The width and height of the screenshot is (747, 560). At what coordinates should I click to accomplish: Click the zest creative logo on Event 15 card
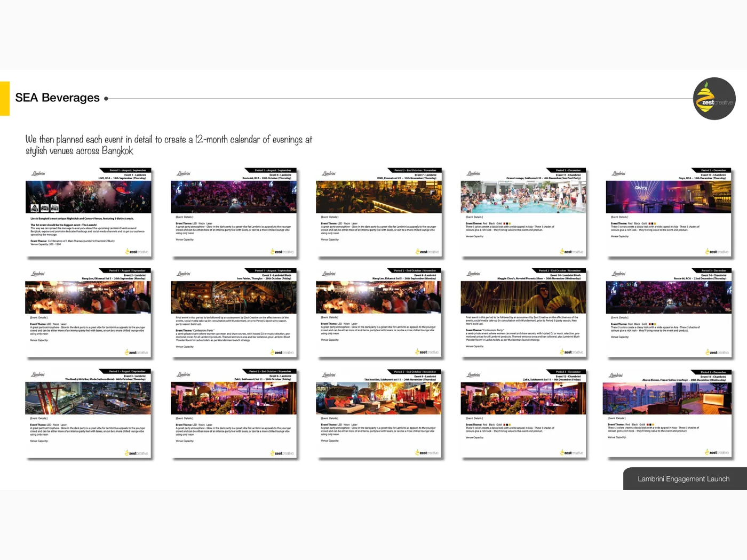[x=717, y=452]
